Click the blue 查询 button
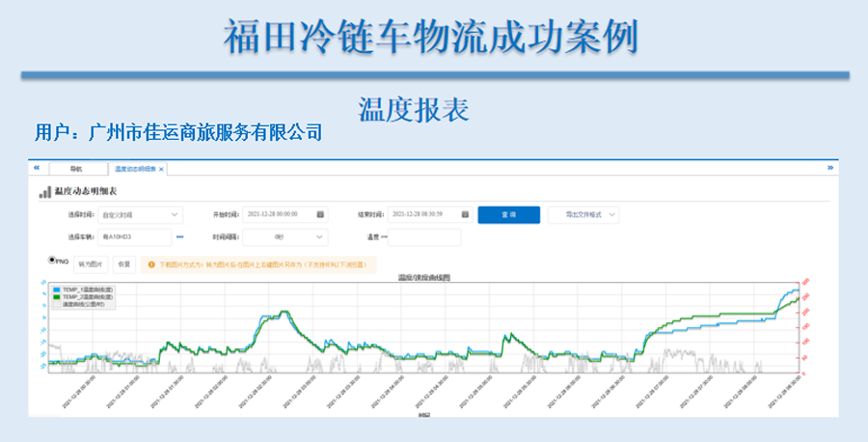Image resolution: width=868 pixels, height=442 pixels. [508, 215]
